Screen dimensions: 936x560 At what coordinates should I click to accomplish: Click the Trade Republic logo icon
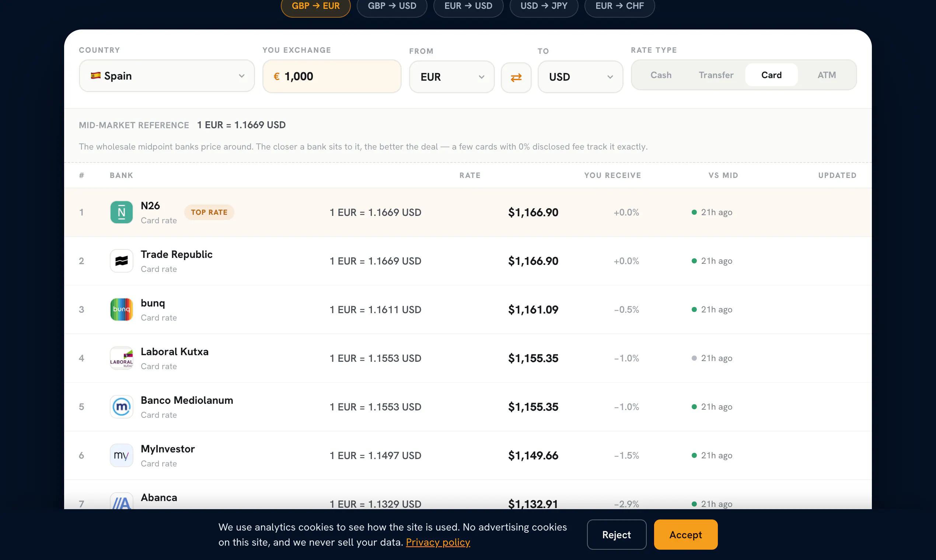coord(121,261)
